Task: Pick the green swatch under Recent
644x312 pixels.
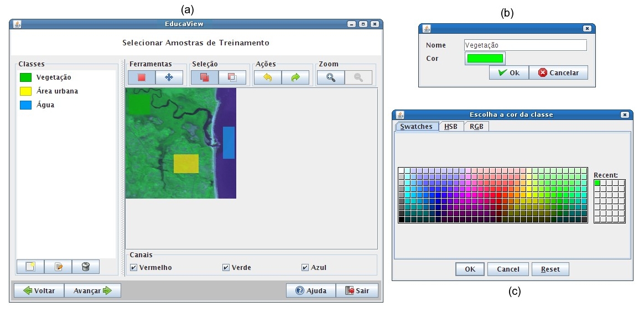Action: click(597, 183)
